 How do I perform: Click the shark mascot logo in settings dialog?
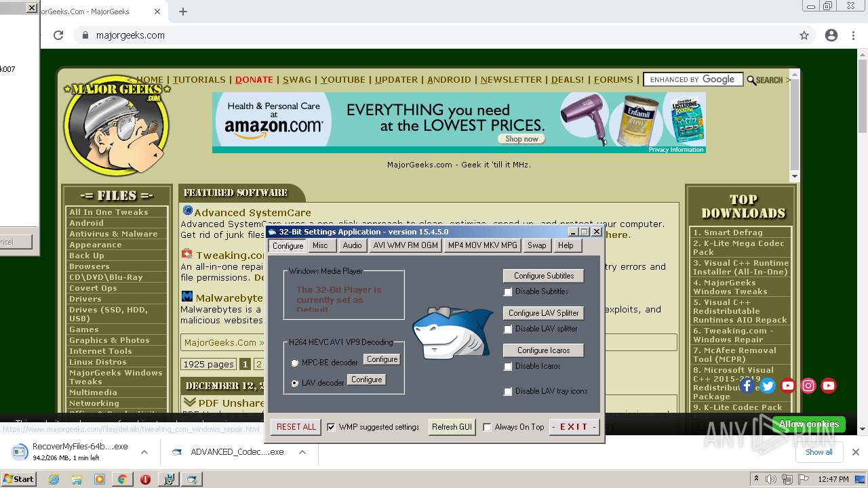pyautogui.click(x=452, y=332)
